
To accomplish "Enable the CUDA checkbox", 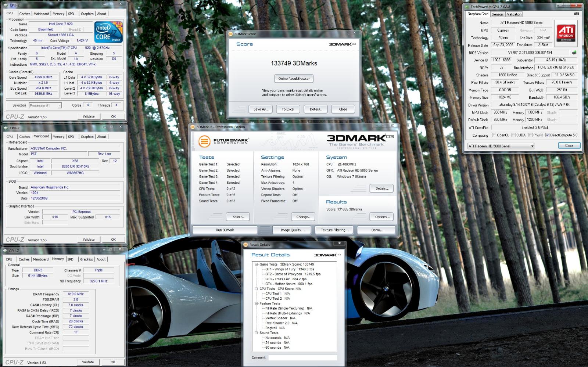I will coord(513,135).
